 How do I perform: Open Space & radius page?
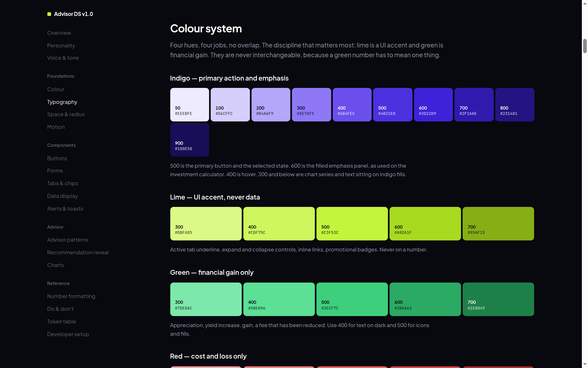pos(66,114)
